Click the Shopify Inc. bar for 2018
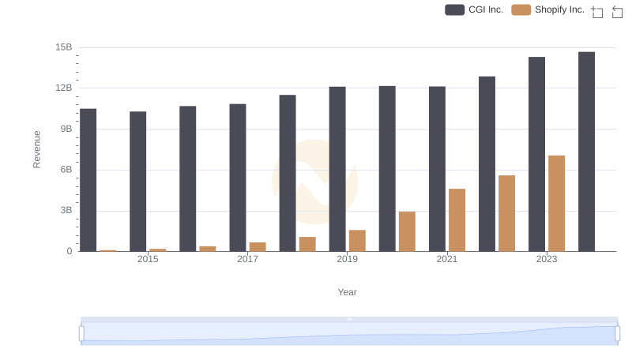 tap(307, 245)
